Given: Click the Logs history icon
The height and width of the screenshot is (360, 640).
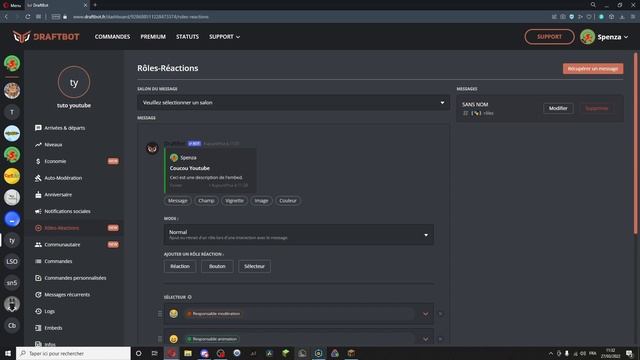Looking at the screenshot, I should pyautogui.click(x=38, y=311).
